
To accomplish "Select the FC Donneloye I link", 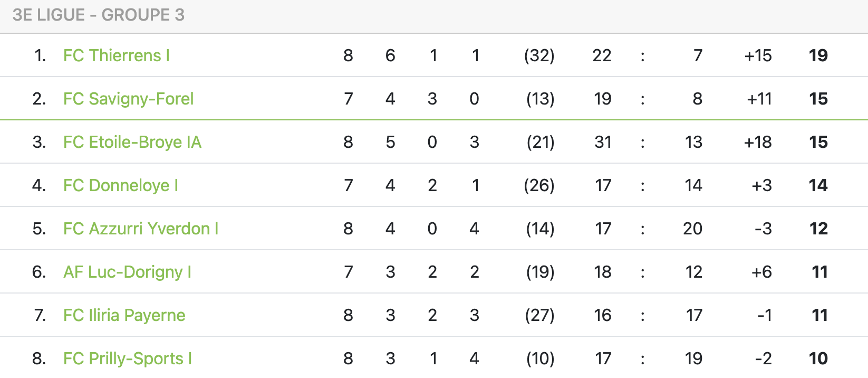I will [x=120, y=185].
